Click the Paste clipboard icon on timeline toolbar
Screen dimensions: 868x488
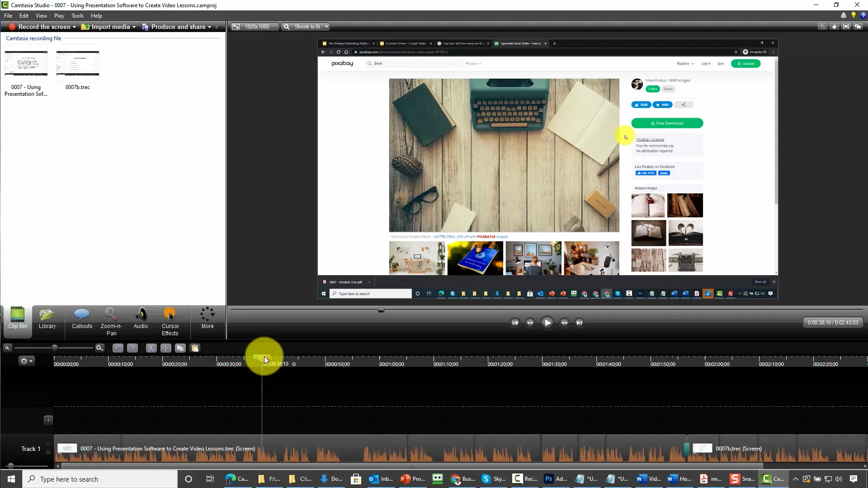point(195,348)
